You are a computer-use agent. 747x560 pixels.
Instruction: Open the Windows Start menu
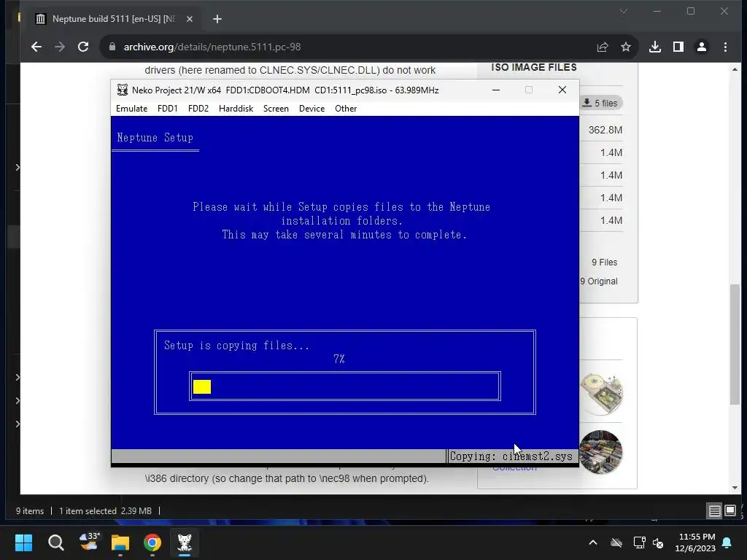23,542
